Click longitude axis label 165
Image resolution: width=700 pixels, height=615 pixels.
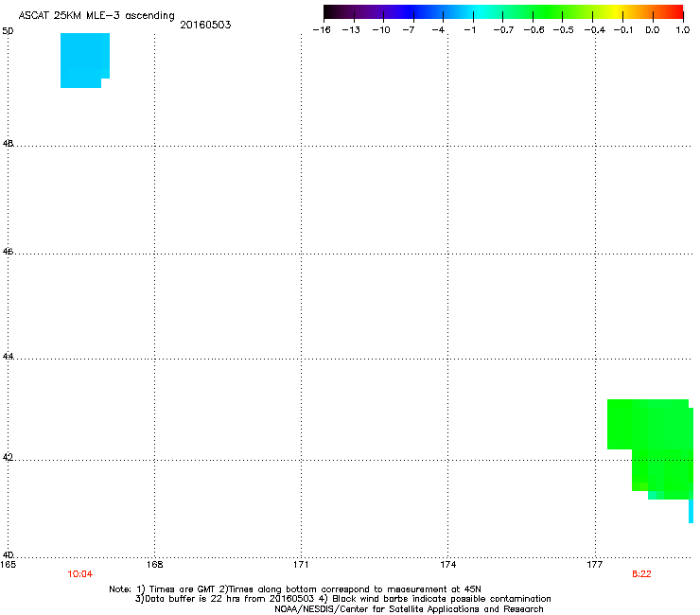click(x=8, y=565)
